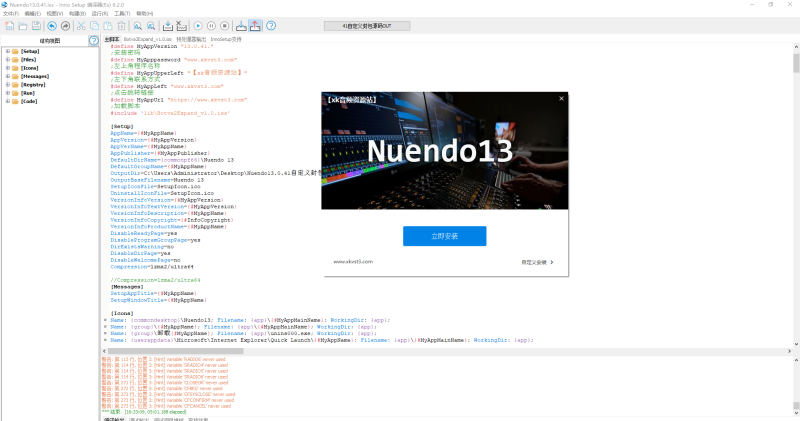Open Replace with the second magnifier icon
Image resolution: width=800 pixels, height=421 pixels.
[x=151, y=26]
